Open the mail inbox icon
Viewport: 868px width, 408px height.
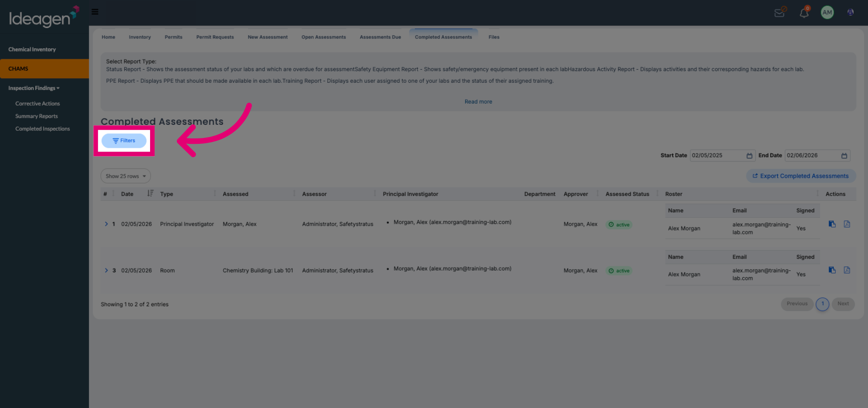pyautogui.click(x=780, y=12)
